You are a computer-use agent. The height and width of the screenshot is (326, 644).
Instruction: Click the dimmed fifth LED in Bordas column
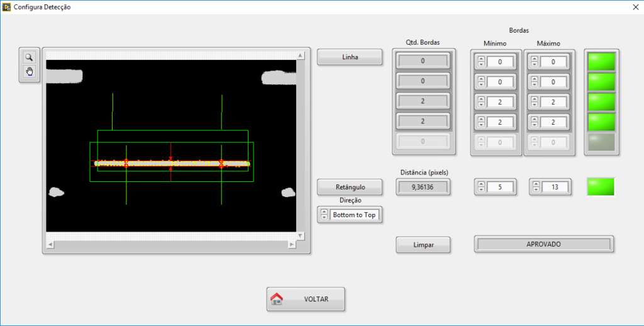pos(602,142)
